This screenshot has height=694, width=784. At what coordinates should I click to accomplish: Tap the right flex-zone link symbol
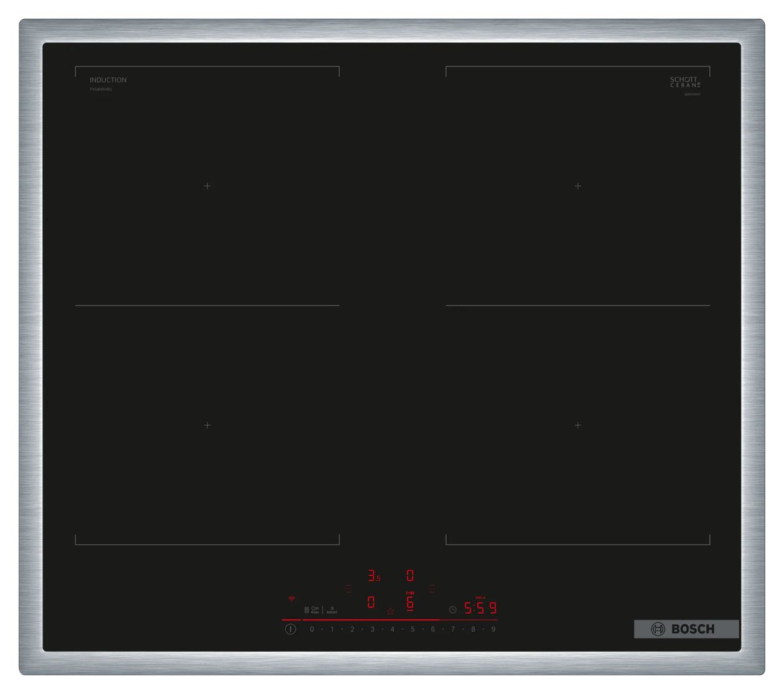pos(432,589)
